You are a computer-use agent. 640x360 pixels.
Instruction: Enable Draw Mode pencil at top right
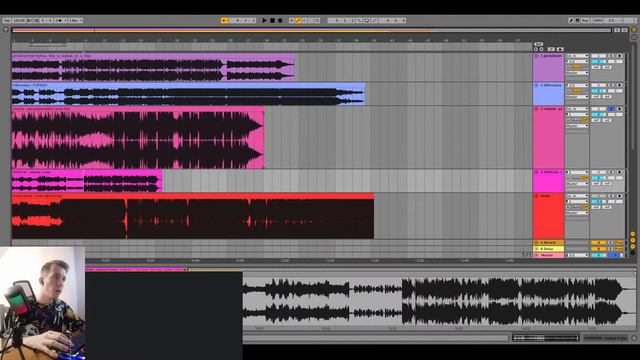(x=571, y=20)
